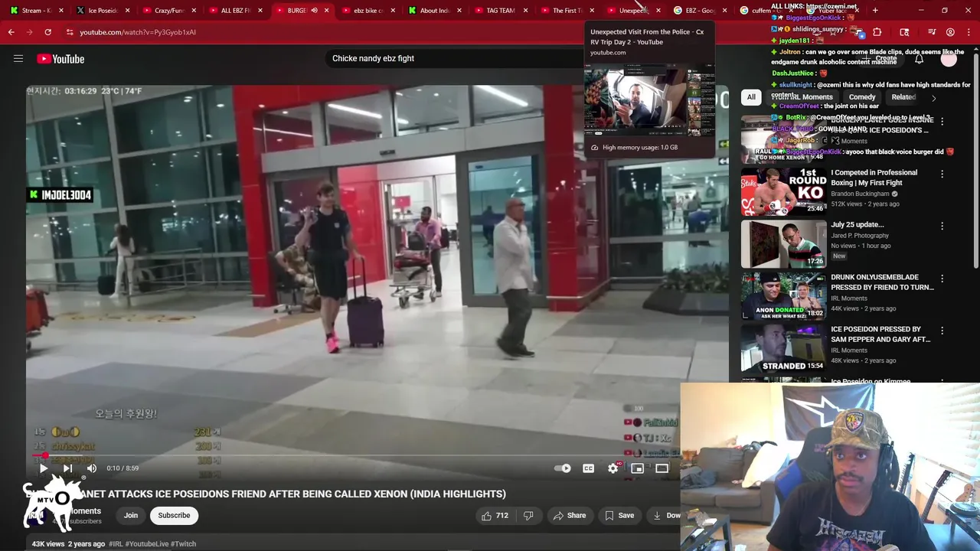Open options menu for July 25 update video
The width and height of the screenshot is (980, 551).
click(x=942, y=226)
